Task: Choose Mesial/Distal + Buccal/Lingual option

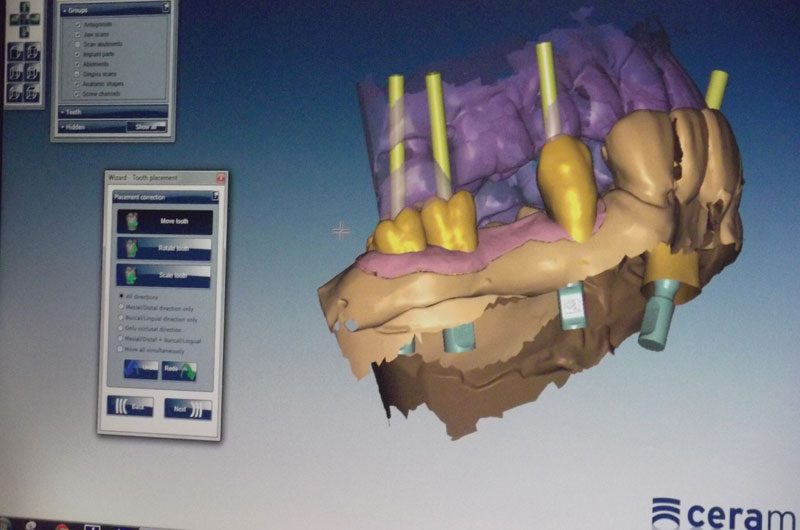Action: point(120,339)
